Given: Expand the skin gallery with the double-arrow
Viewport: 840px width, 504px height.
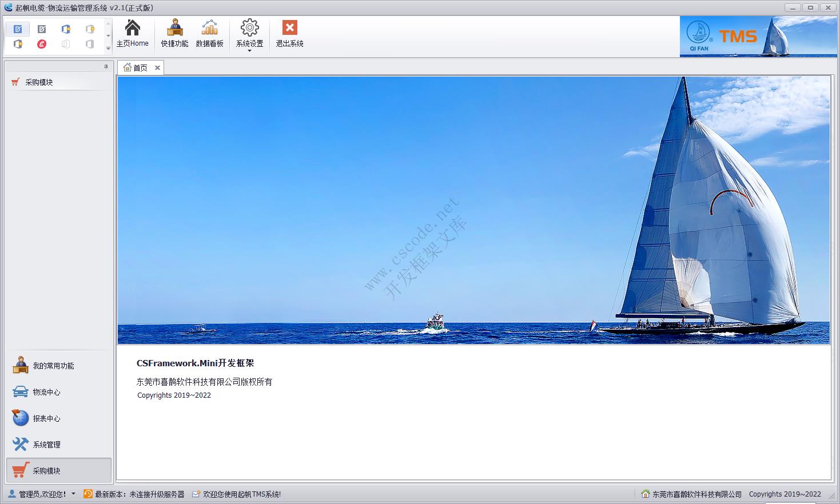Looking at the screenshot, I should point(108,49).
